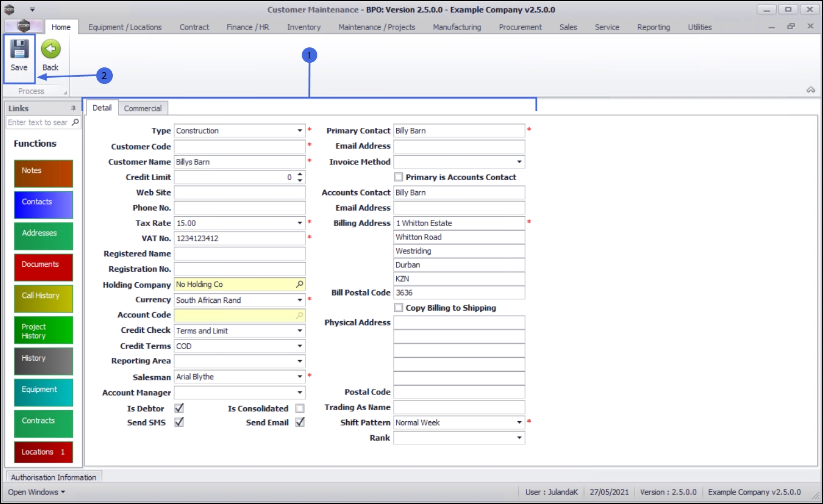
Task: Expand the Shift Pattern dropdown
Action: coord(520,422)
